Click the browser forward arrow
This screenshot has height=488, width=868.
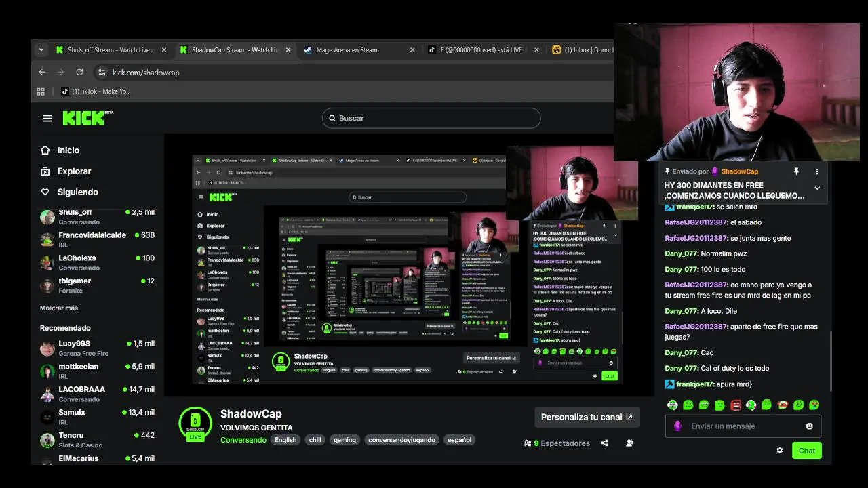[x=60, y=72]
